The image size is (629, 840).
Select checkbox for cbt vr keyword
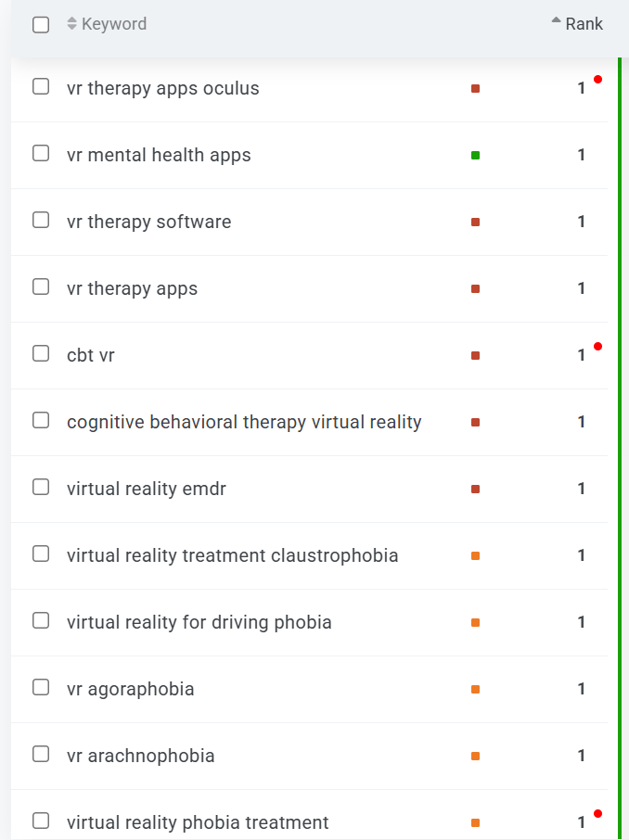click(41, 354)
